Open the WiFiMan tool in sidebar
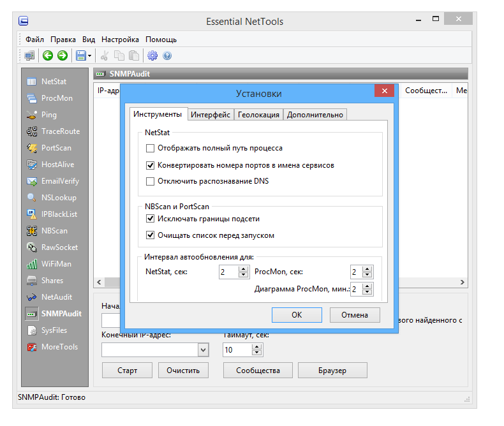504x426 pixels. click(x=49, y=264)
